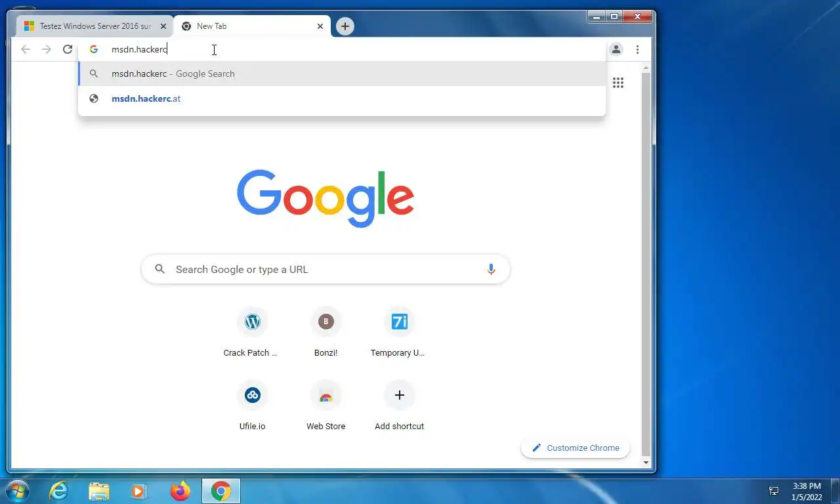Screen dimensions: 840x504
Task: Open the network icon in system tray
Action: click(774, 491)
